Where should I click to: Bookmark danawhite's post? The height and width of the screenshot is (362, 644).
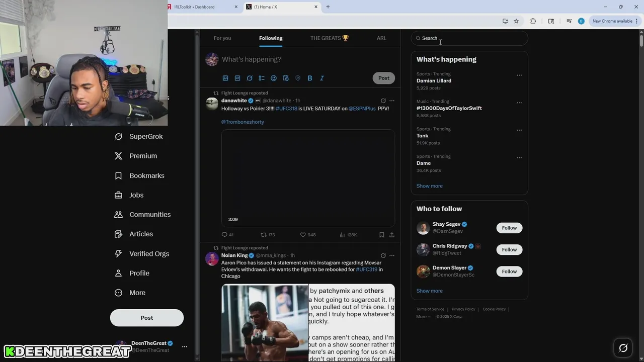[x=381, y=235]
